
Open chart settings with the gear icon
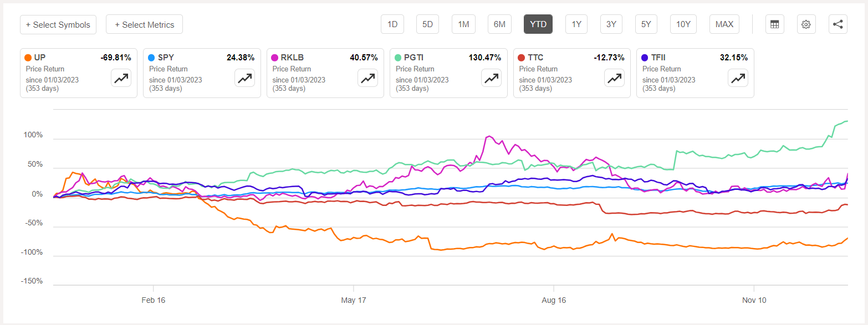tap(806, 24)
